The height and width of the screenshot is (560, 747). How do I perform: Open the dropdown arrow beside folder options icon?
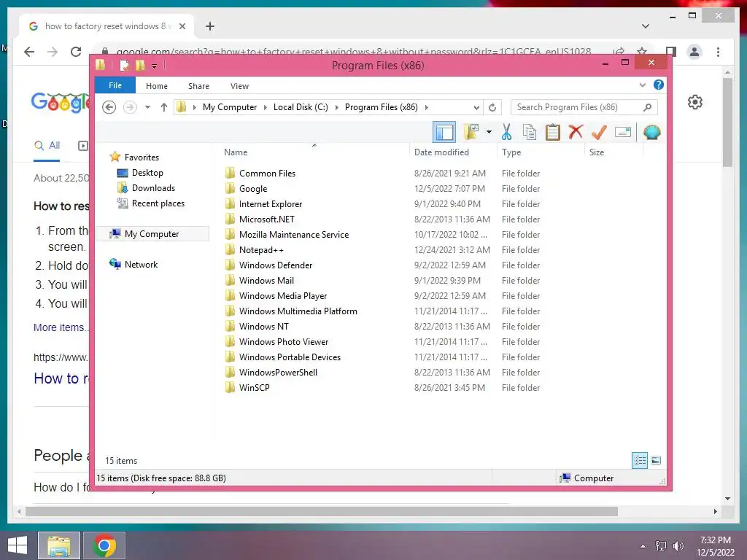click(489, 133)
